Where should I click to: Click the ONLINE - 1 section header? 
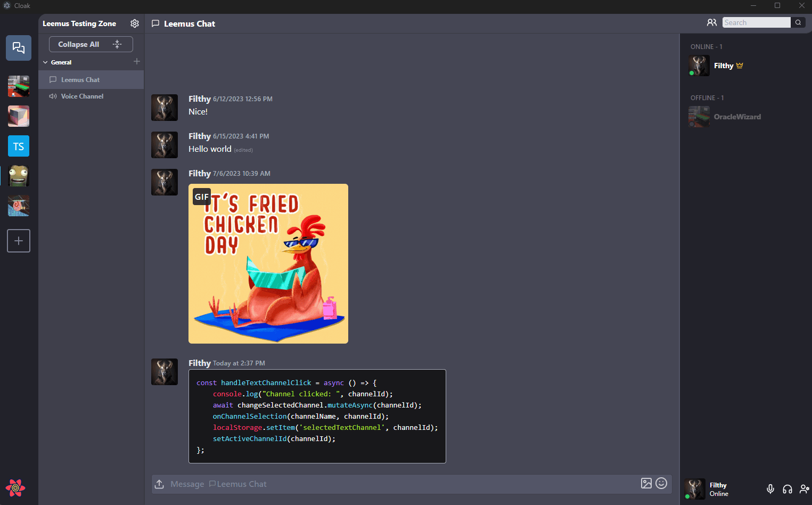[x=707, y=47]
